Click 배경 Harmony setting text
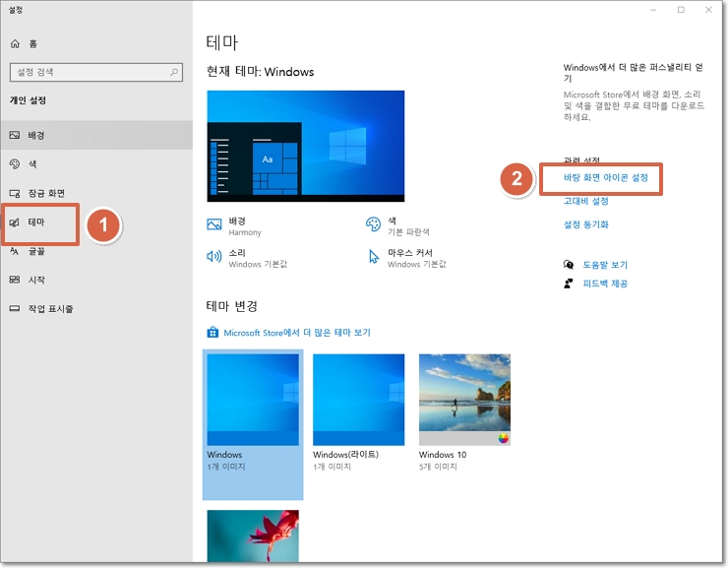 pyautogui.click(x=245, y=226)
